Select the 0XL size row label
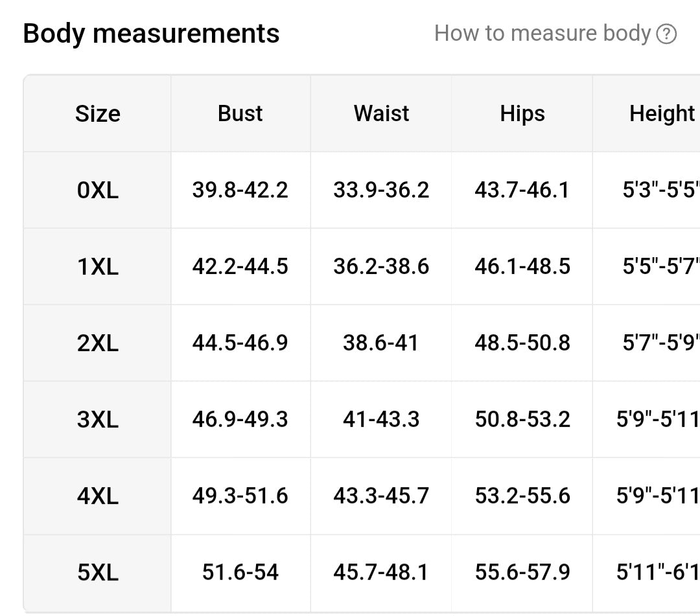This screenshot has height=616, width=700. 98,190
